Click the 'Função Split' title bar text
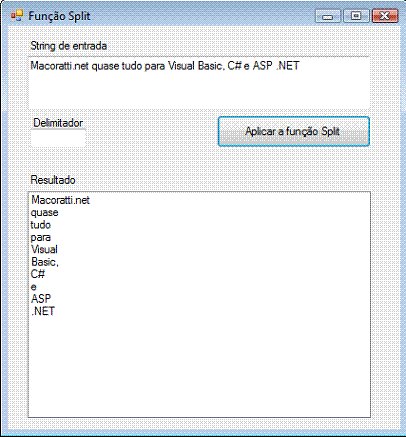This screenshot has width=406, height=437. click(x=59, y=16)
